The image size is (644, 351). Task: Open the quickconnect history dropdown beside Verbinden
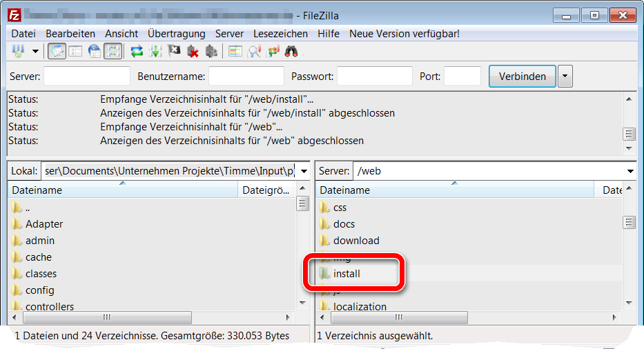pos(565,77)
